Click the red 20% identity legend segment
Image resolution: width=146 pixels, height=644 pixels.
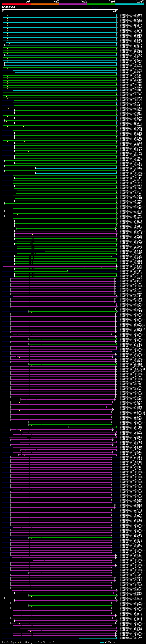[16, 4]
